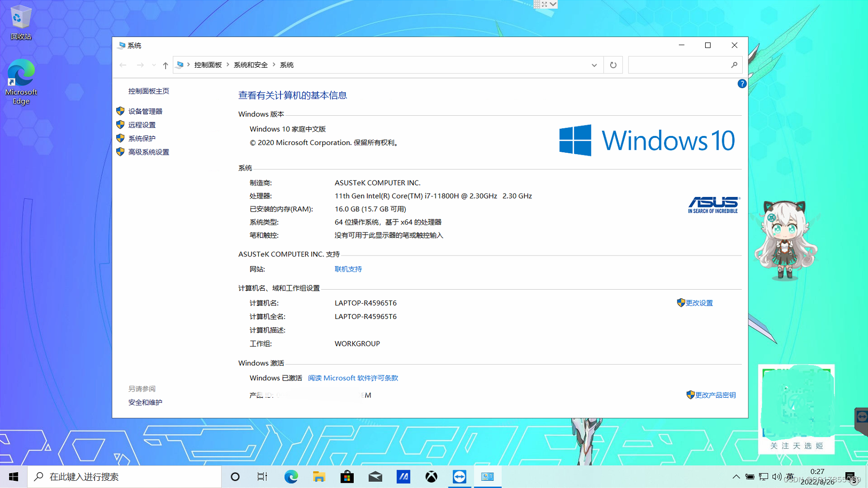Open Security and Maintenance link
Screen dimensions: 868x488
tap(145, 403)
